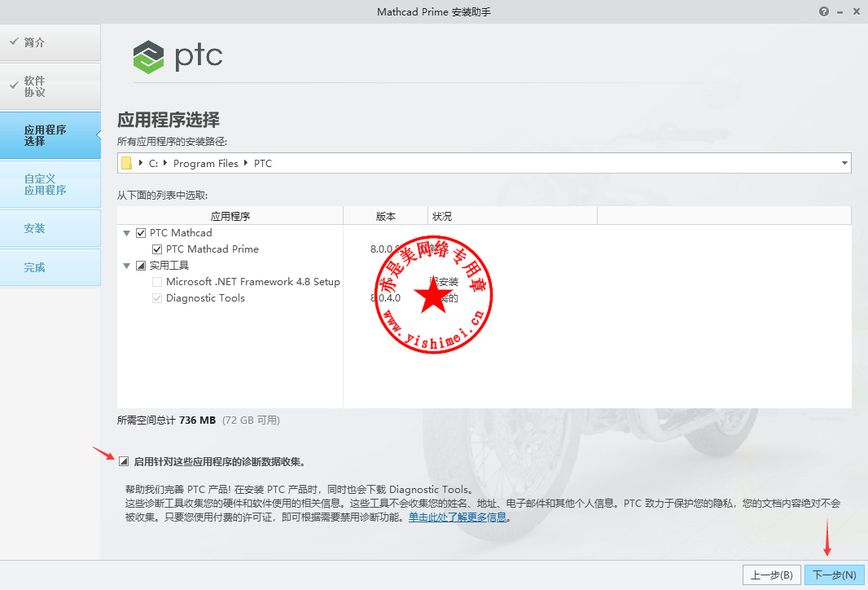Image resolution: width=868 pixels, height=590 pixels.
Task: Select the Diagnostic Tools row label
Action: [205, 298]
